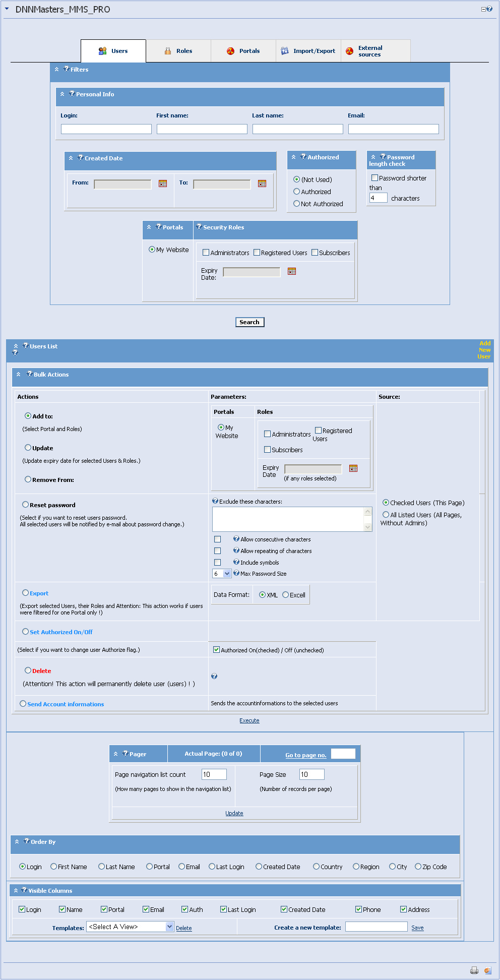The height and width of the screenshot is (980, 500).
Task: Open the Created Date To calendar picker
Action: coord(262,183)
